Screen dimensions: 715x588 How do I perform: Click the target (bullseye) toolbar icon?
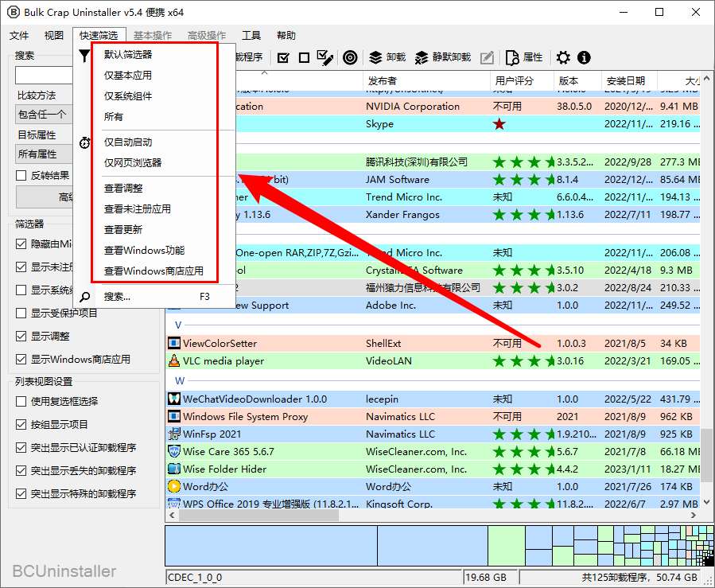click(350, 57)
